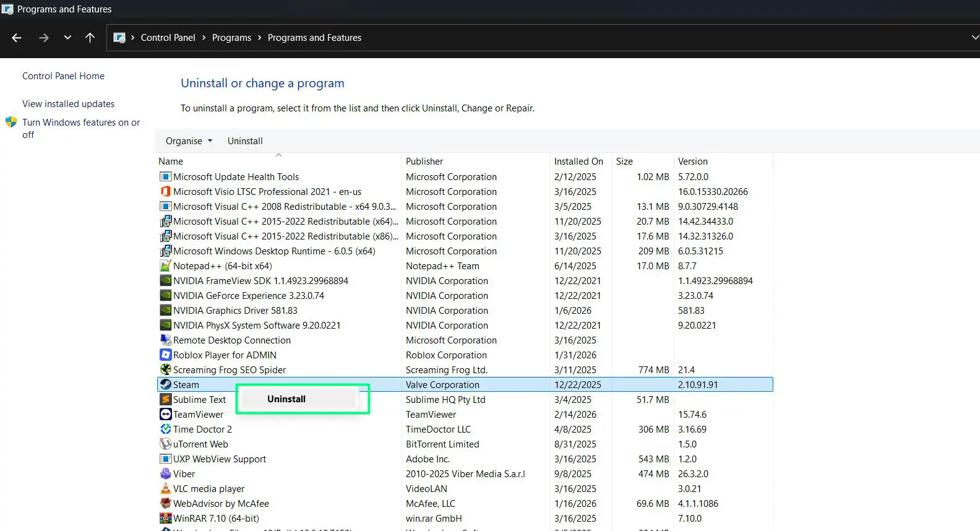Image resolution: width=980 pixels, height=531 pixels.
Task: Open Control Panel Home link
Action: (63, 76)
